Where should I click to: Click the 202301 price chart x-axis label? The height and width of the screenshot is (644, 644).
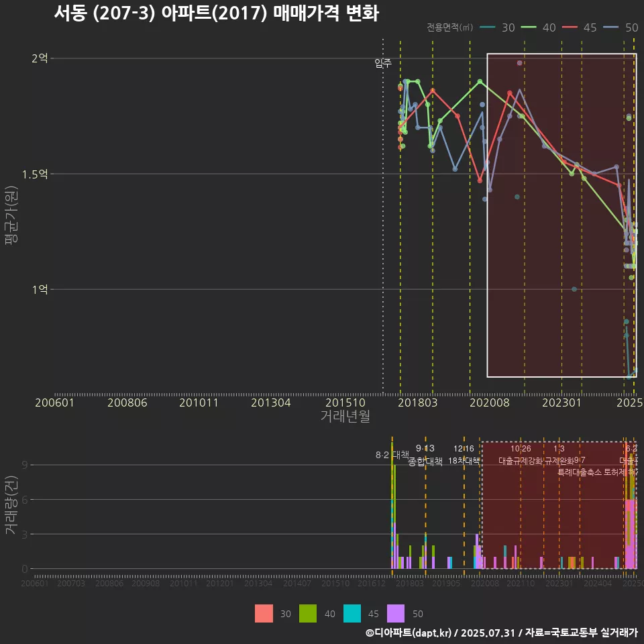pos(562,402)
